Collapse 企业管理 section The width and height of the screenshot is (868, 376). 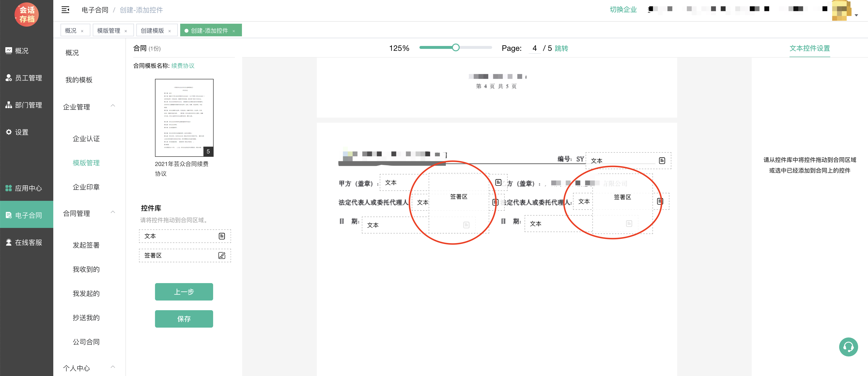[x=113, y=106]
